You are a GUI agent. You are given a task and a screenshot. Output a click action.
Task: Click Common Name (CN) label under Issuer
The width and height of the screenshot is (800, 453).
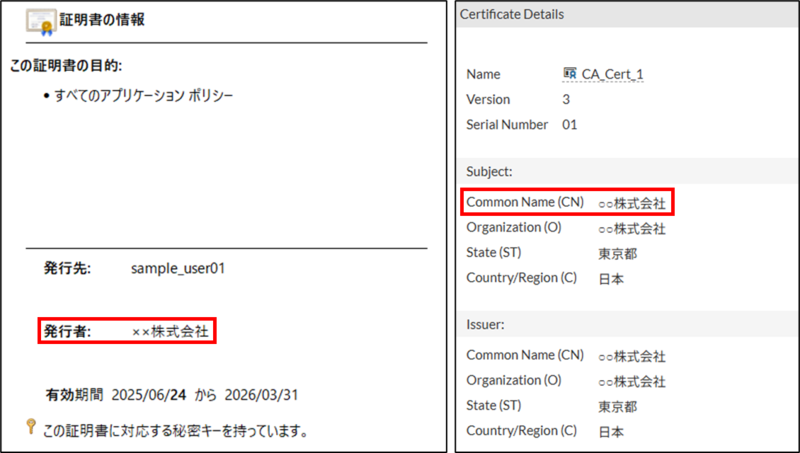click(x=525, y=355)
